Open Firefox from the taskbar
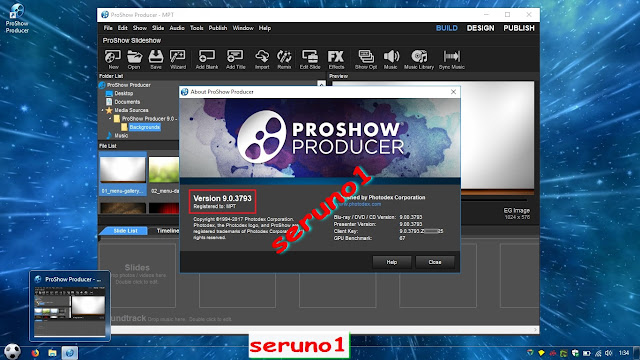Screen dimensions: 640x360 [35, 353]
